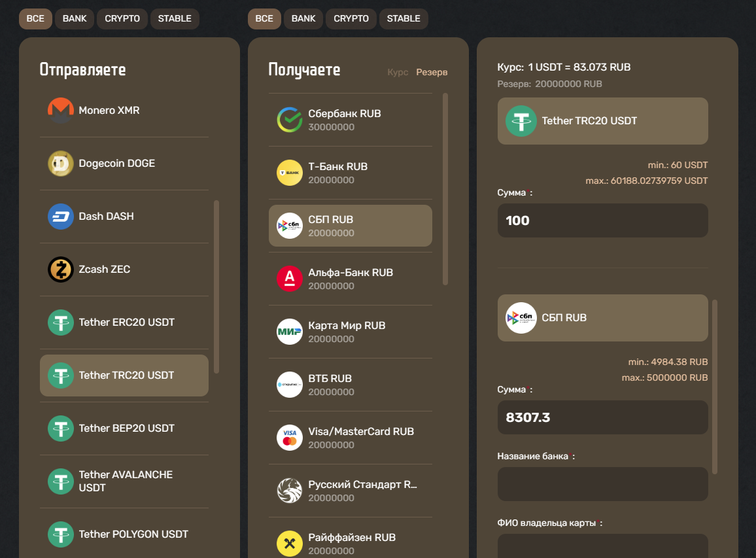The height and width of the screenshot is (558, 756).
Task: Pick the Dash DASH logo
Action: (x=61, y=217)
